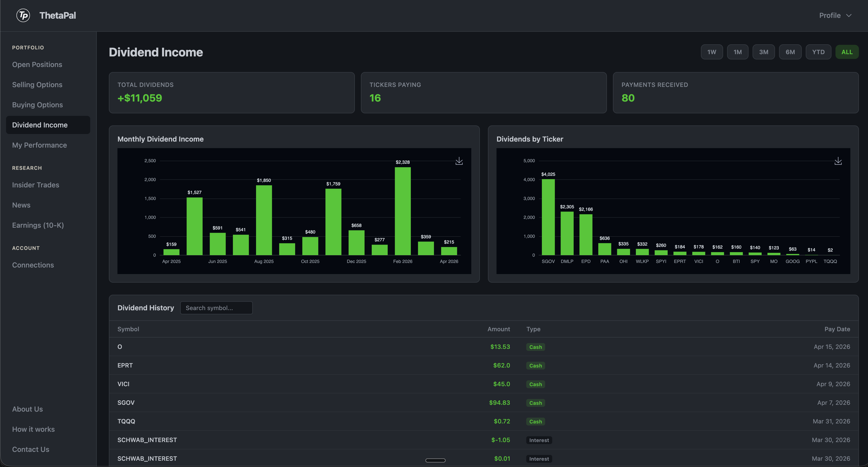Expand the Profile dropdown menu
868x467 pixels.
click(x=835, y=15)
